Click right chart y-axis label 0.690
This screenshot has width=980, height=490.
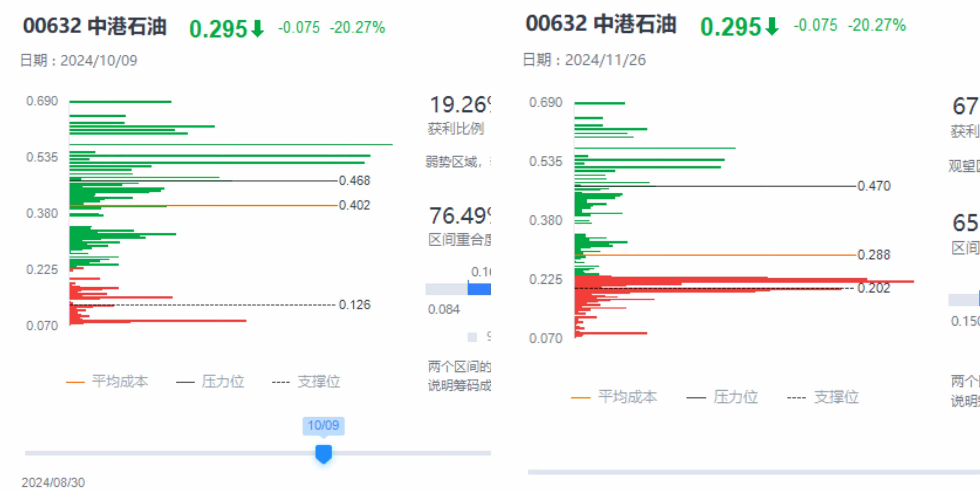(x=546, y=102)
